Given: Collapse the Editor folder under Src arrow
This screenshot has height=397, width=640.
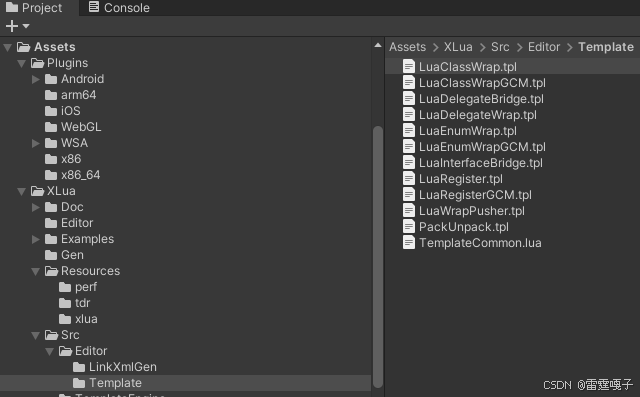Looking at the screenshot, I should 50,351.
